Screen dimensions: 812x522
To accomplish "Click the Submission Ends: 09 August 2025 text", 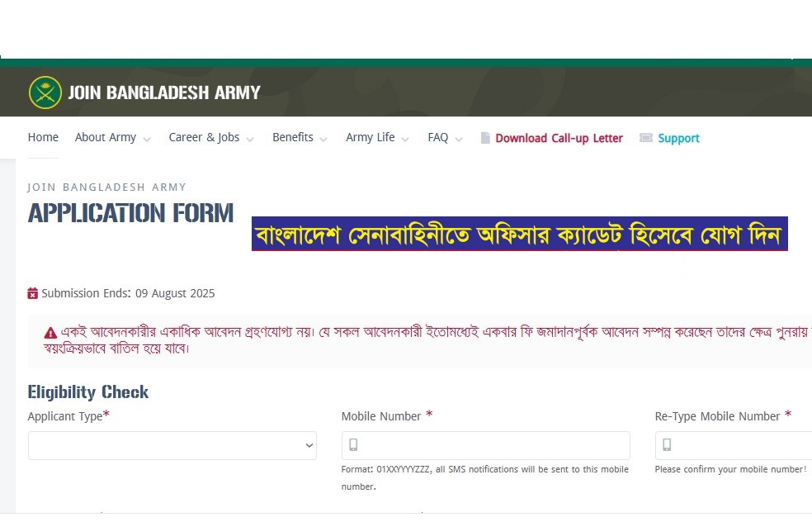I will pos(128,293).
